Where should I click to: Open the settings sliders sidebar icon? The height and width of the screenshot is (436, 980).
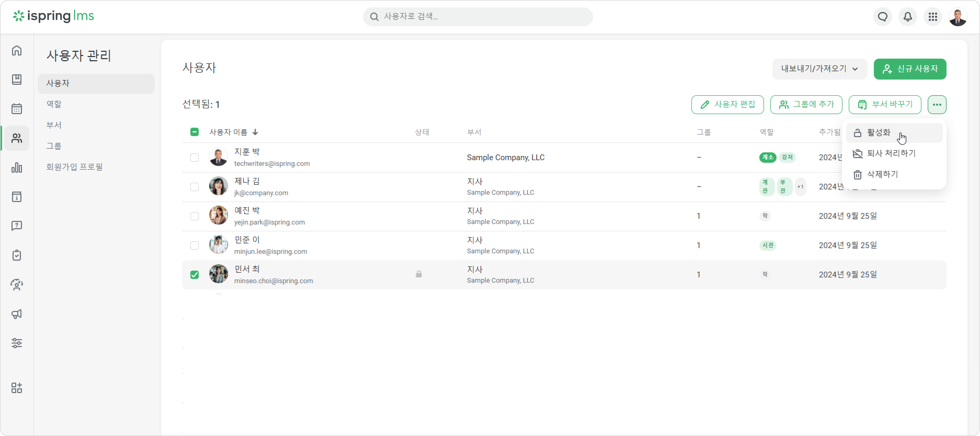(x=17, y=343)
